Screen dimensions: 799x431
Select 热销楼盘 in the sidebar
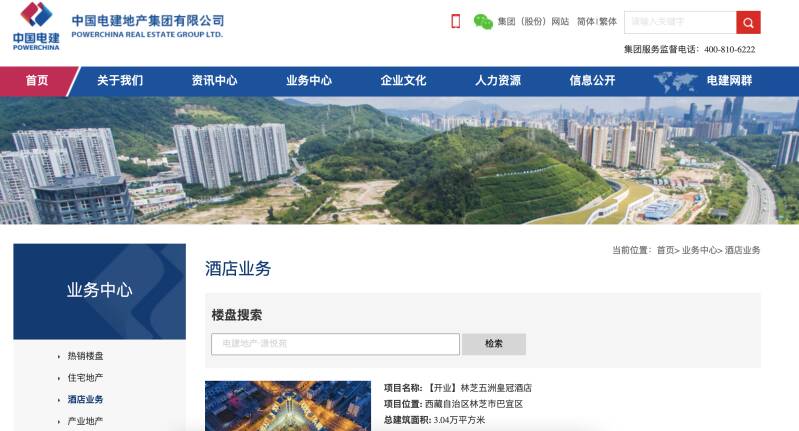[86, 356]
